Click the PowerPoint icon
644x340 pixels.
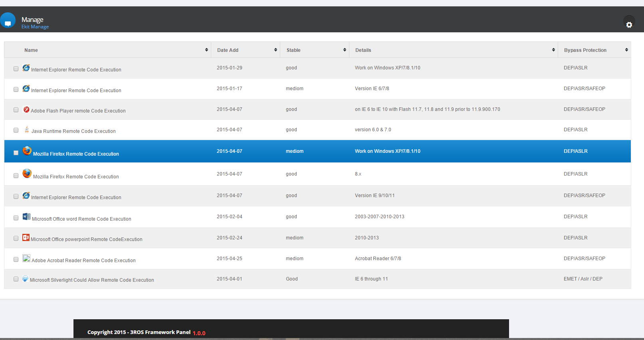pos(26,237)
